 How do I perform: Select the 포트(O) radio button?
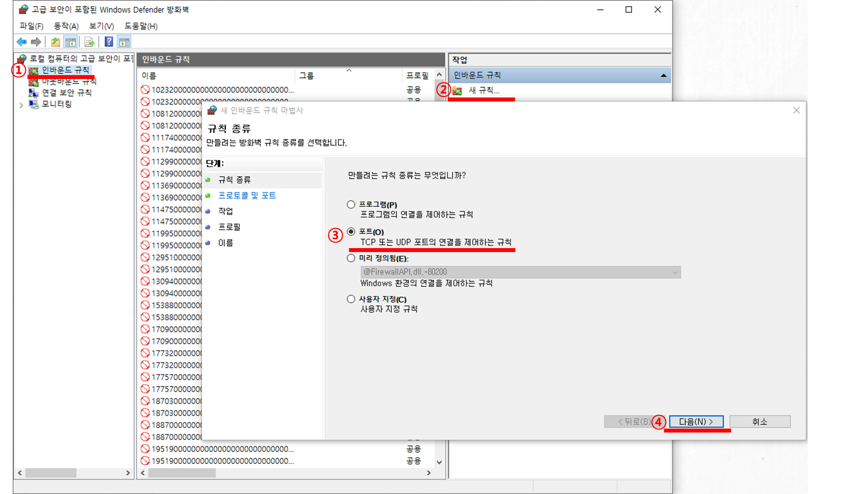point(351,231)
